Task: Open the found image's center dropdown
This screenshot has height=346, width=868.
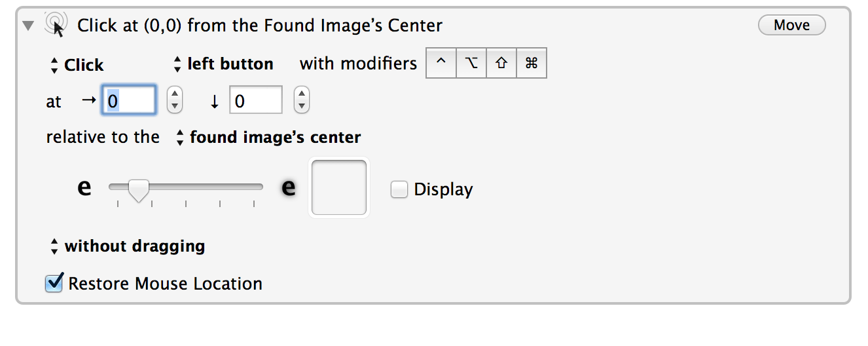Action: [268, 137]
